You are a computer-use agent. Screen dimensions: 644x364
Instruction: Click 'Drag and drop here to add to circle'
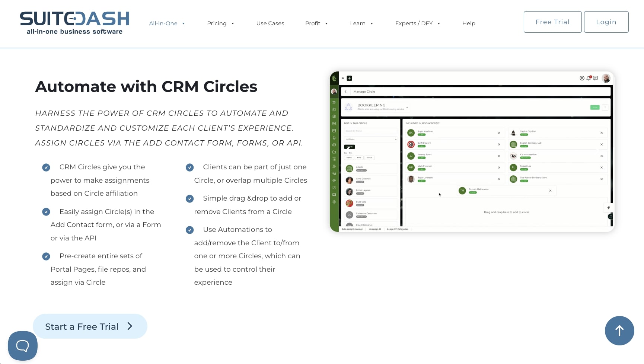click(506, 212)
